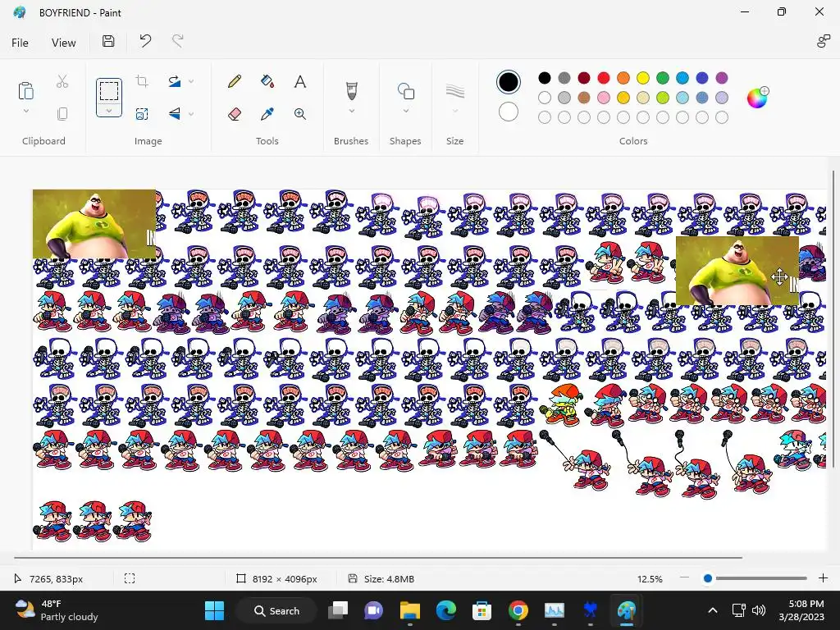Screen dimensions: 840x630
Task: Pick the brown color swatch
Action: click(x=584, y=98)
